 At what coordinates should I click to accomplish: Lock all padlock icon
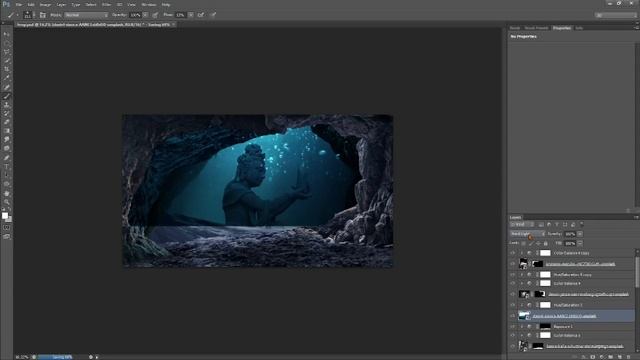[546, 243]
